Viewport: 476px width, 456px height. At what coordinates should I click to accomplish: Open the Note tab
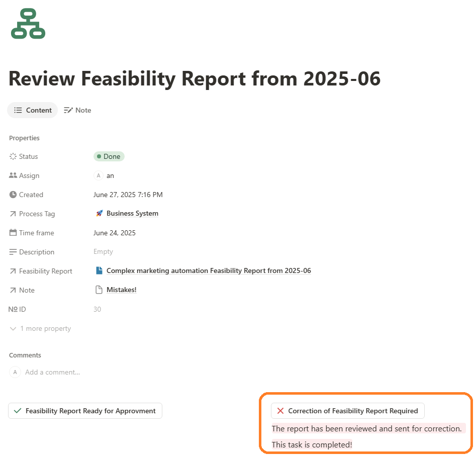click(77, 110)
